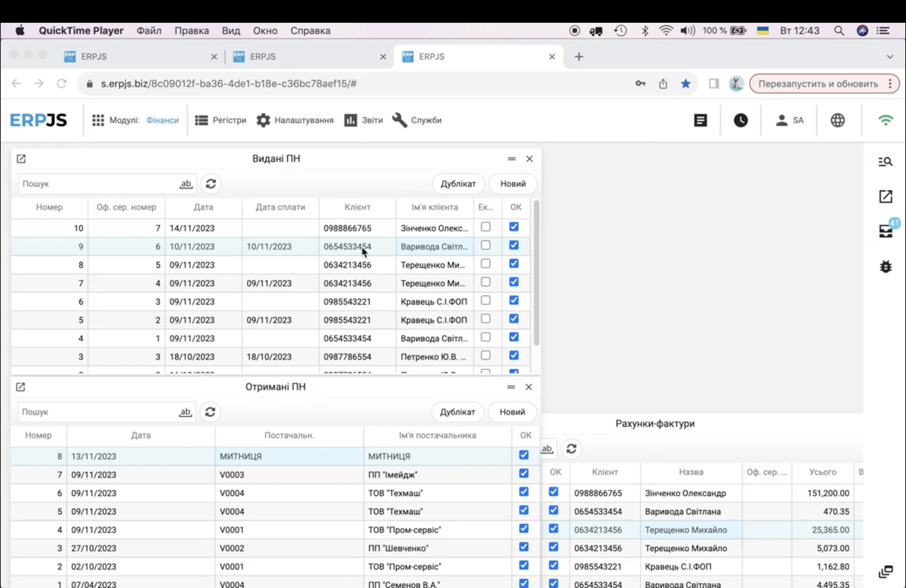The image size is (906, 588).
Task: Close the Видані ПН panel
Action: (x=529, y=159)
